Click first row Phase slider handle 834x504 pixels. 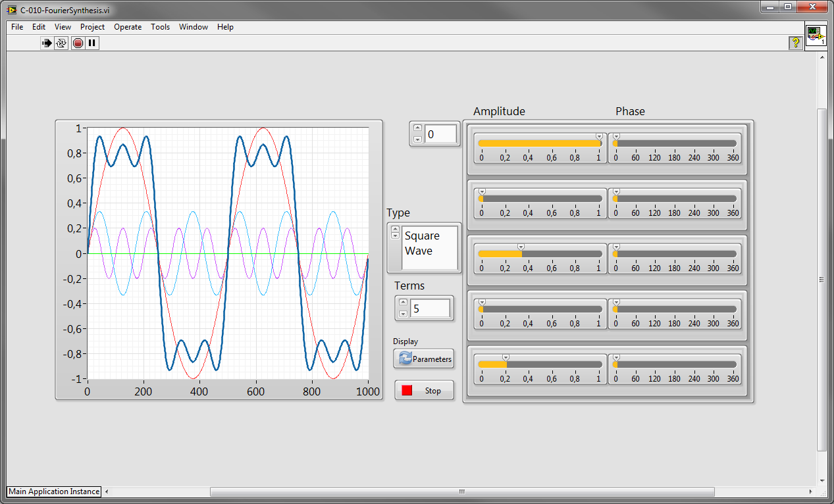tap(616, 136)
